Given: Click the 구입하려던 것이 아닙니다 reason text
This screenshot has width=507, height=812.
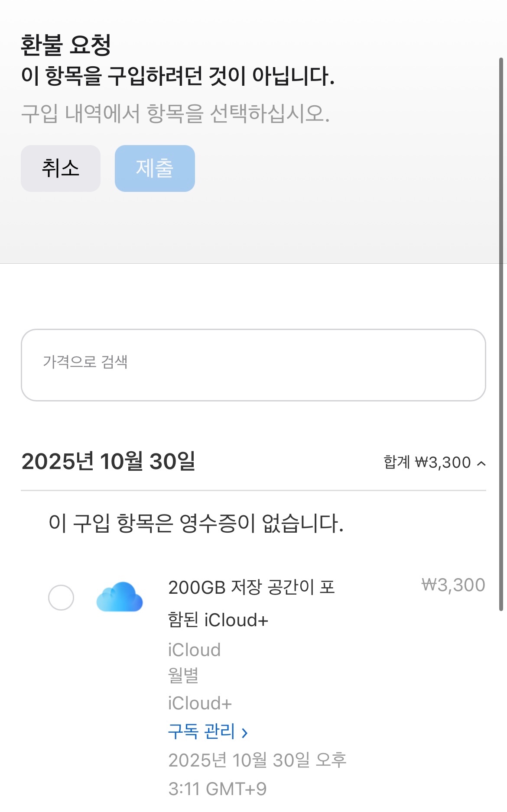Looking at the screenshot, I should coord(178,76).
